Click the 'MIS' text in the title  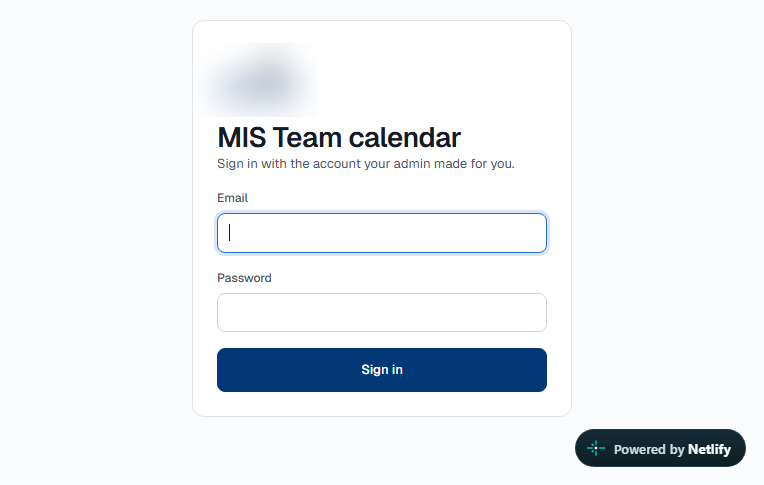point(242,137)
